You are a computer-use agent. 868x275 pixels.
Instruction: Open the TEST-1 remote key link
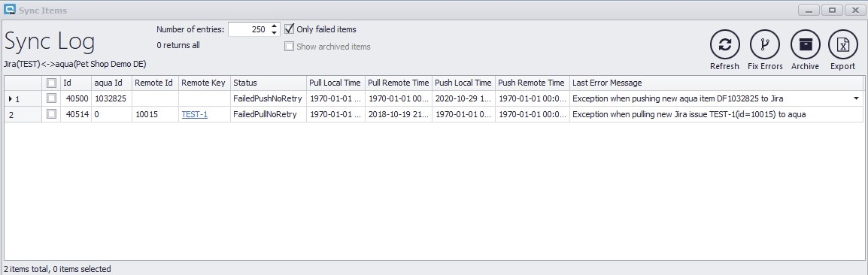coord(194,114)
